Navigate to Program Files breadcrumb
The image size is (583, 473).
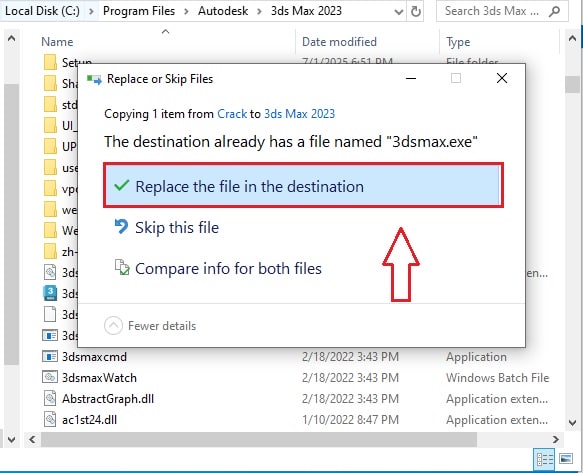[x=139, y=11]
